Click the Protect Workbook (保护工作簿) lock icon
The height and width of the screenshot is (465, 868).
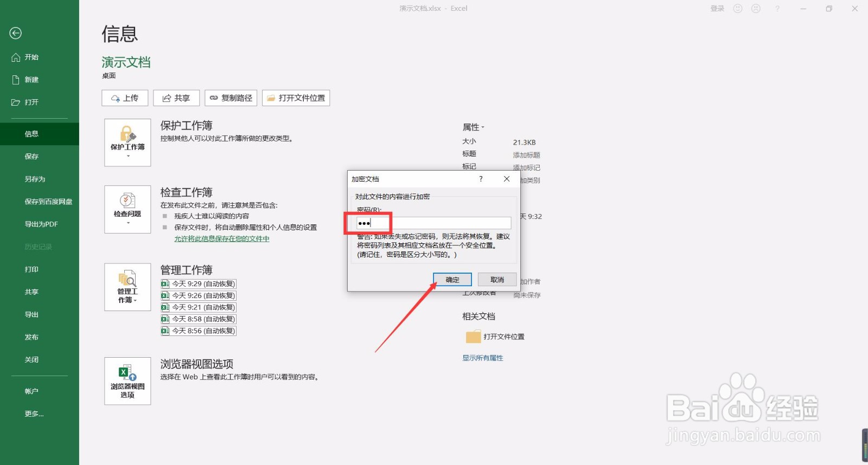(x=127, y=143)
